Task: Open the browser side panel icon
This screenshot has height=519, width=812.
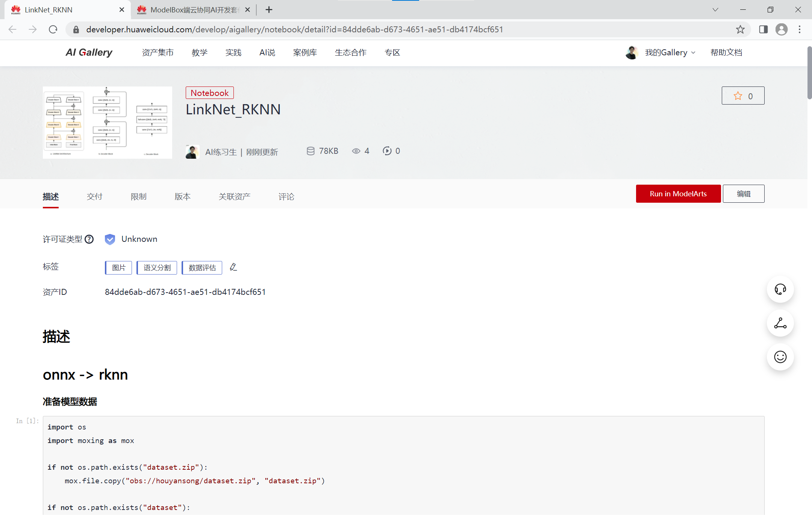Action: [763, 29]
